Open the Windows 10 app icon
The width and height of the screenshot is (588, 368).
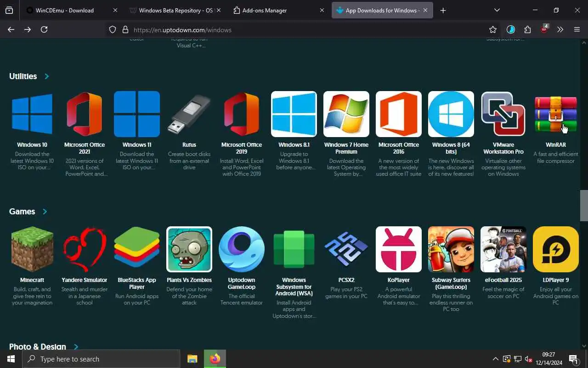[32, 114]
